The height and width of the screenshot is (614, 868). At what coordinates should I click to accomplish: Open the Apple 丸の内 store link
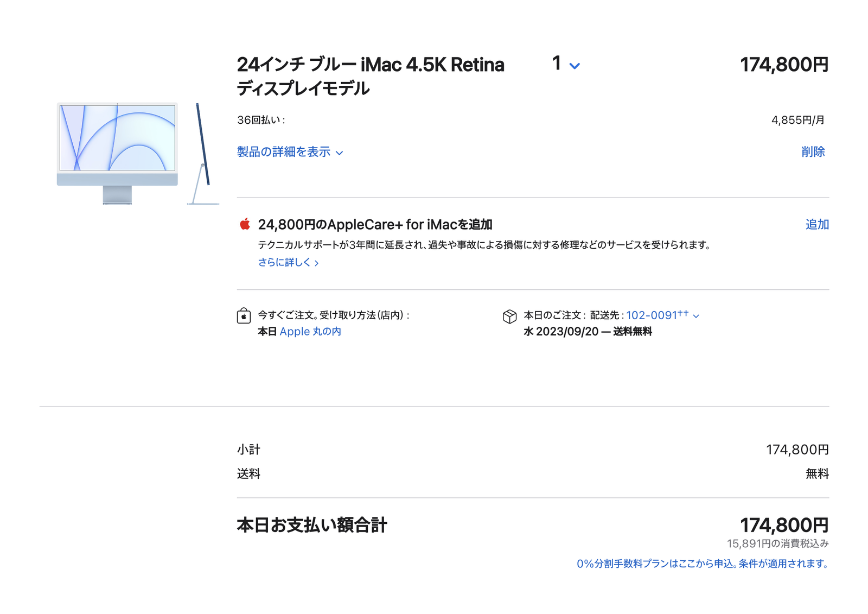[x=310, y=331]
